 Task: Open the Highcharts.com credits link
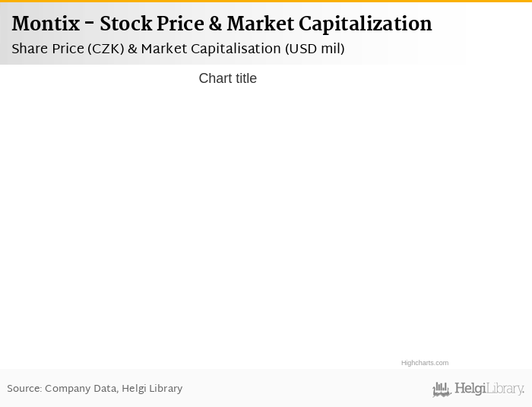pos(425,363)
